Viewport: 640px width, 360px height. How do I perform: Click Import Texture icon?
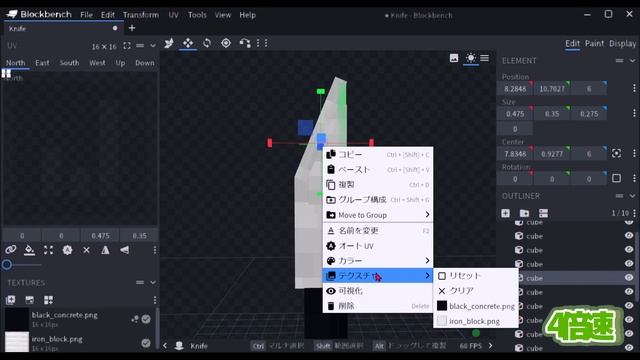coord(11,300)
